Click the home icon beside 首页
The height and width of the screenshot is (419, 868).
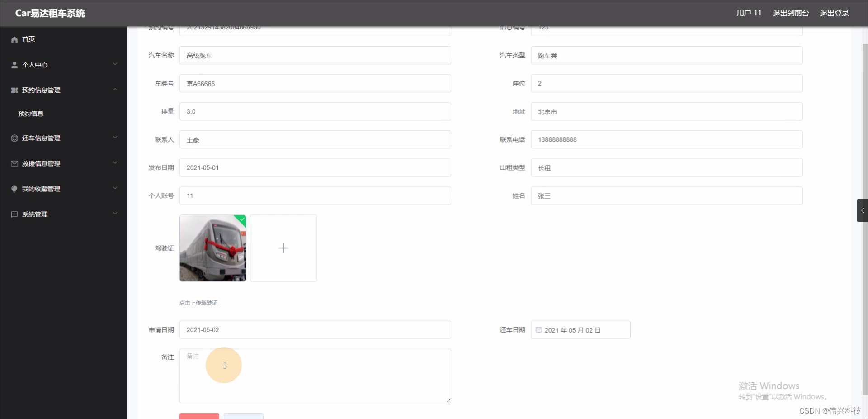point(14,39)
